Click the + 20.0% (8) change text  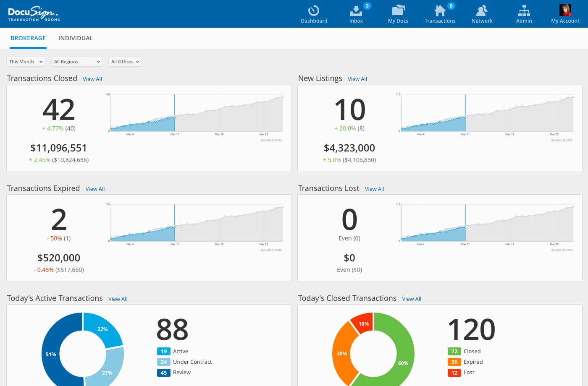(349, 128)
